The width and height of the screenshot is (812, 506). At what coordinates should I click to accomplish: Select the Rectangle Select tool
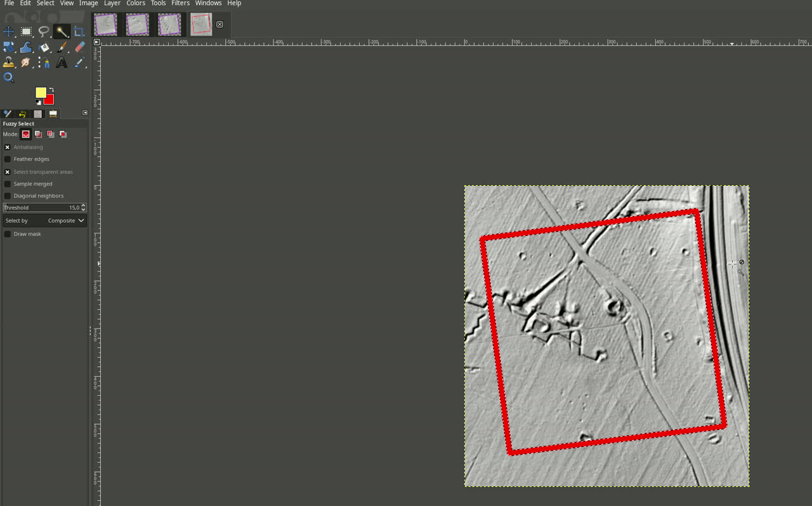26,31
